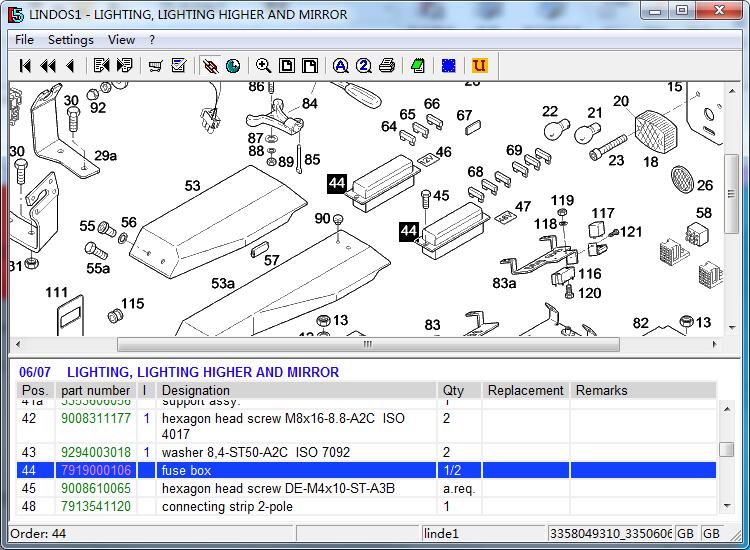
Task: Open part number link 9008311177
Action: point(96,418)
